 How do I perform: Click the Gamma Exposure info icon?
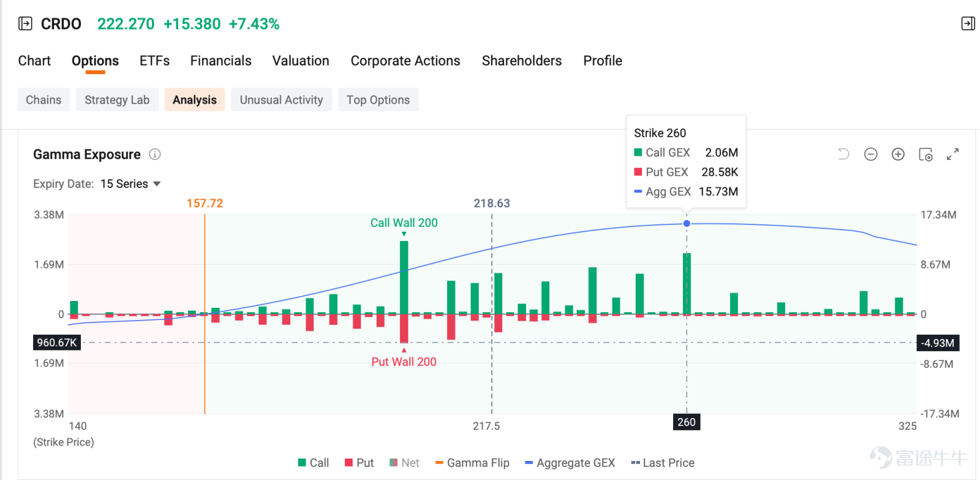click(155, 154)
